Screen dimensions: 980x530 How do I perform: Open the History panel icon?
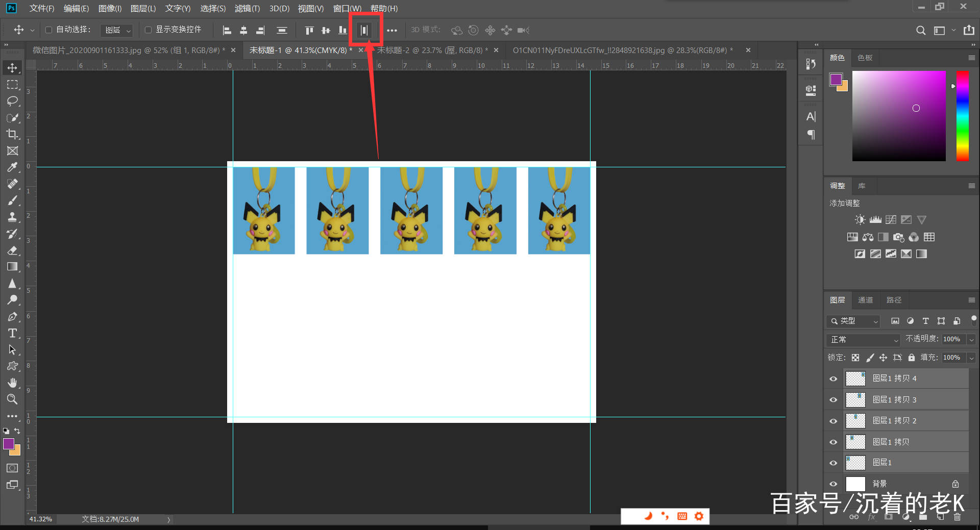[x=811, y=64]
